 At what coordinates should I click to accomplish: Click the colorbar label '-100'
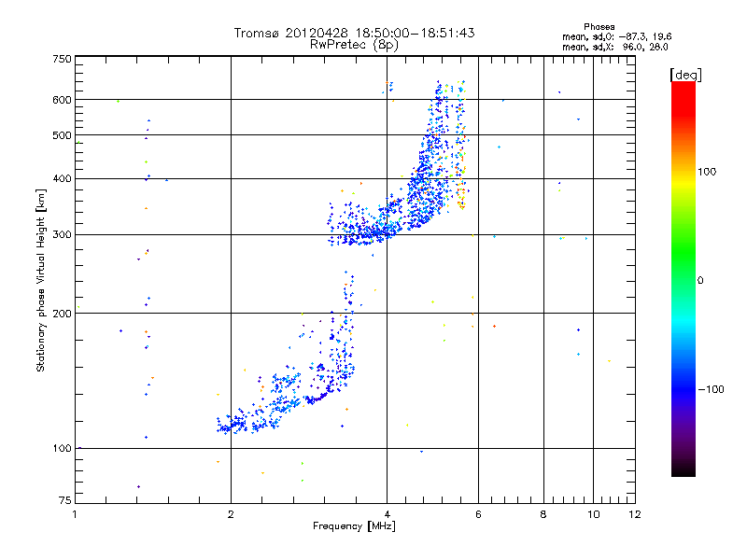(x=711, y=389)
